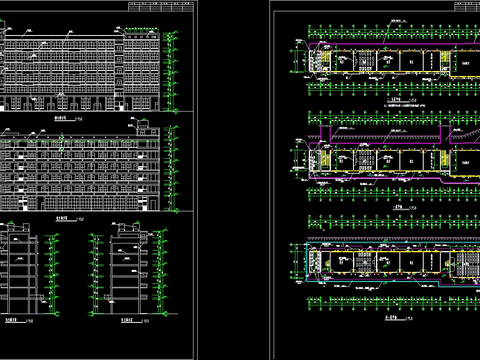Select green level markers beside top elevation
Viewport: 480px width, 360px height.
pyautogui.click(x=171, y=71)
